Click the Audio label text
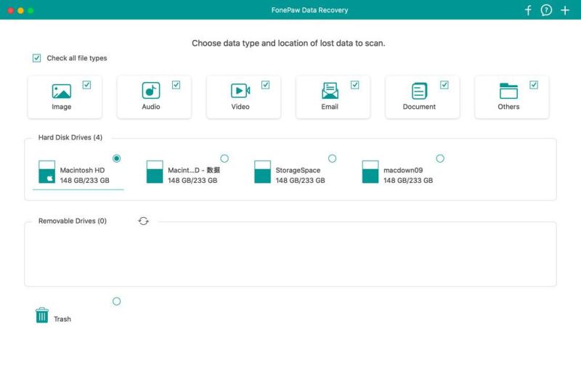This screenshot has width=581, height=392. pos(151,107)
